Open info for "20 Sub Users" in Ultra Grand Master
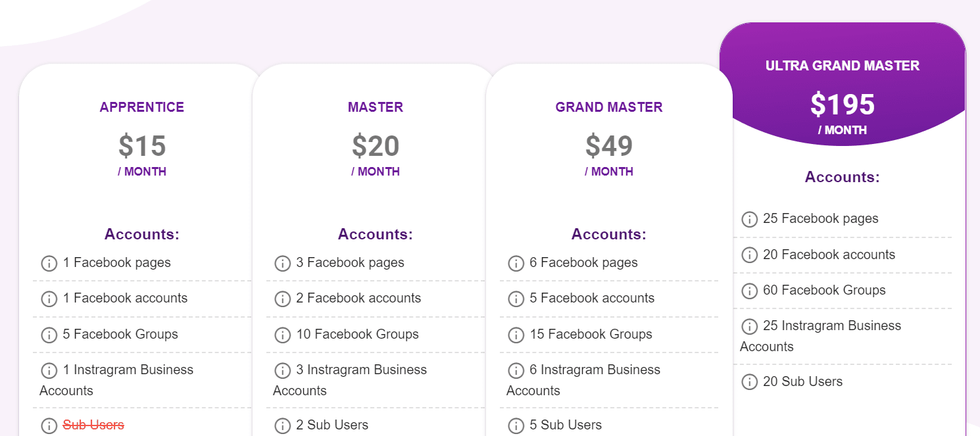 click(749, 381)
